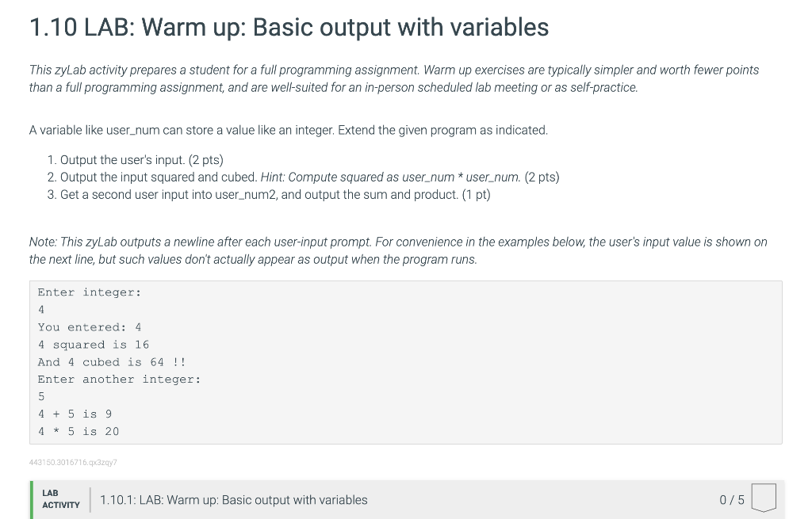Click the '4 + 5 is 9' output line

[x=75, y=414]
